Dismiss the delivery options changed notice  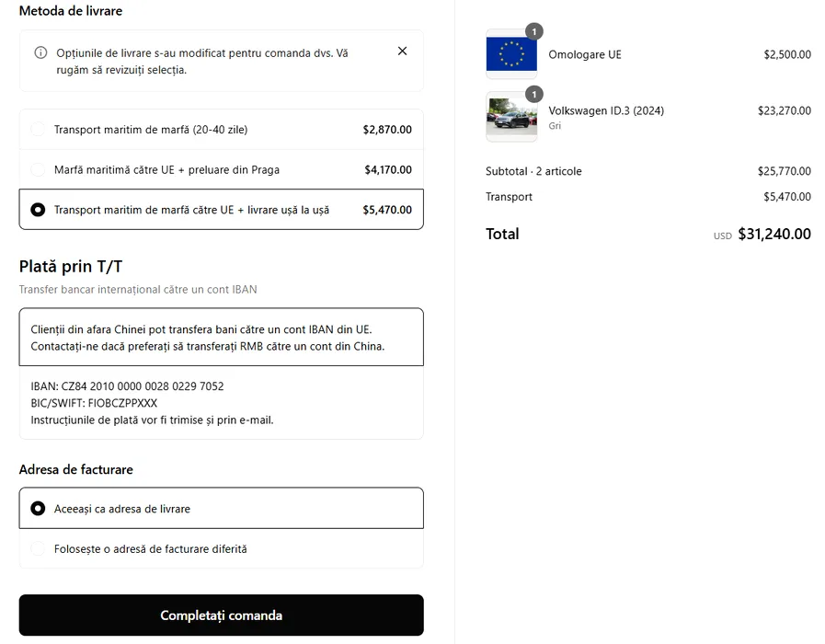pos(402,52)
